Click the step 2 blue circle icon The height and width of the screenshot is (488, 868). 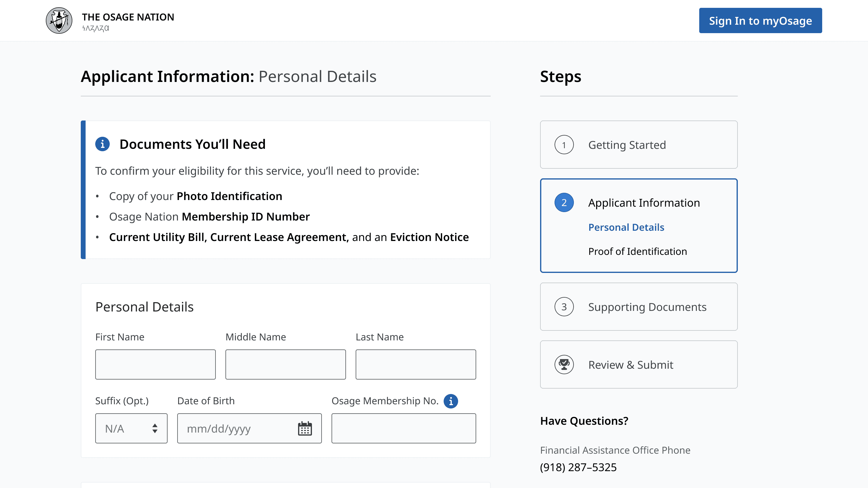click(564, 202)
